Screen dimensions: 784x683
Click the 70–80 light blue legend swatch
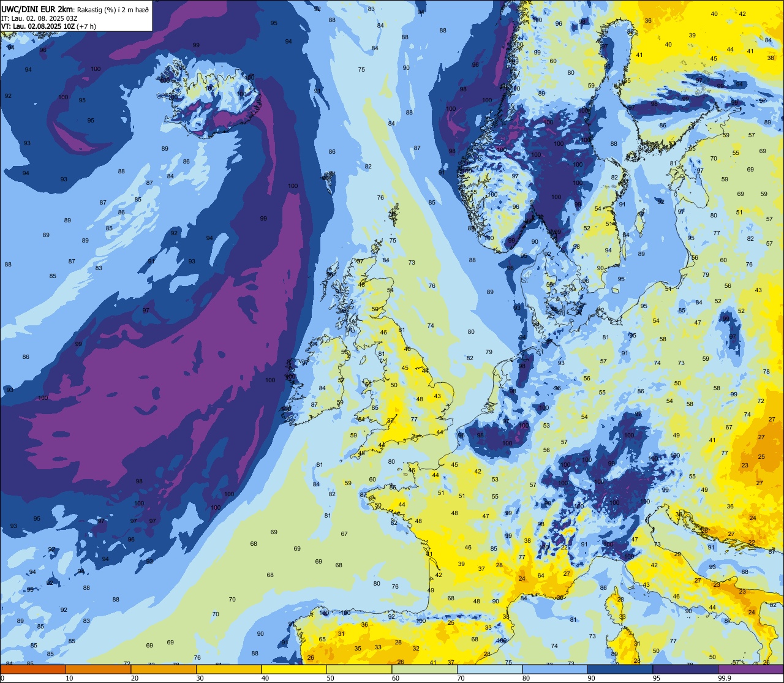(x=489, y=670)
